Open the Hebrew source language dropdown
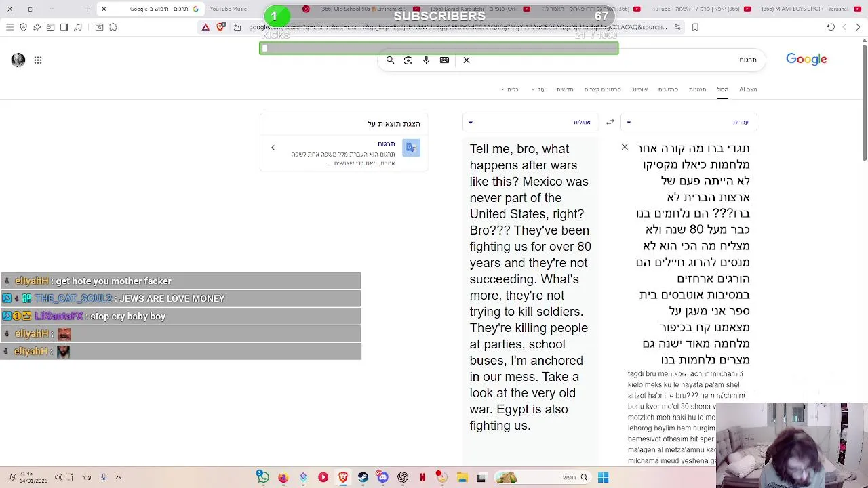This screenshot has width=868, height=488. click(x=689, y=122)
